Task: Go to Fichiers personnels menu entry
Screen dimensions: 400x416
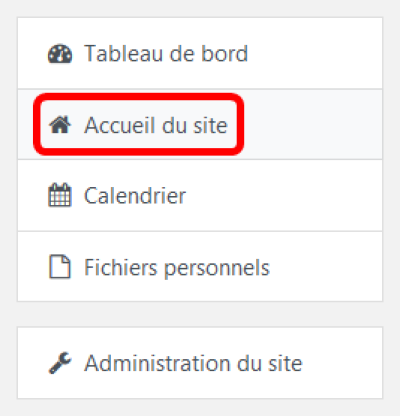Action: (177, 268)
